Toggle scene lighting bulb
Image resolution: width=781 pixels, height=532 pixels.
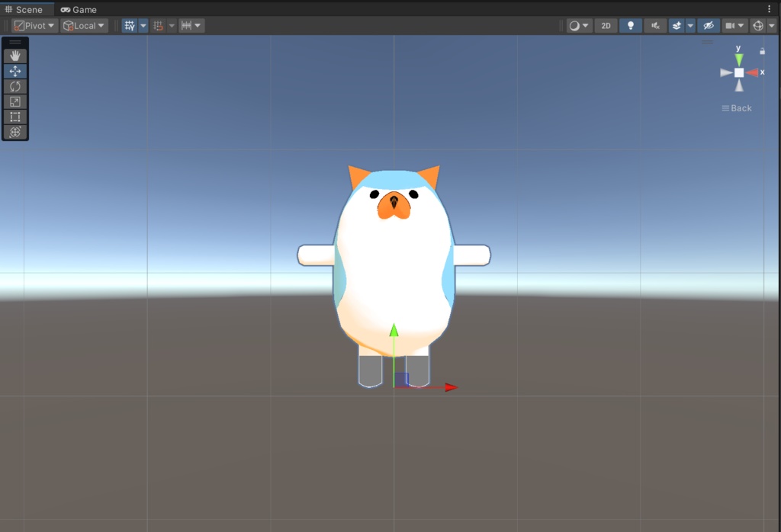tap(631, 25)
